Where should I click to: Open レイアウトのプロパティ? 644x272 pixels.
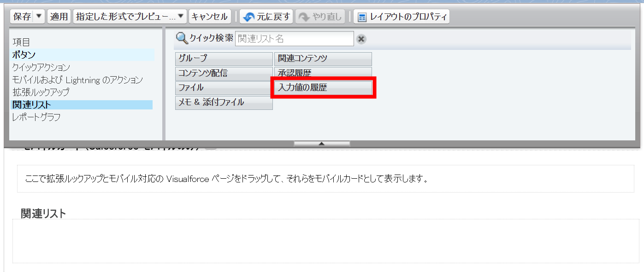(x=402, y=17)
